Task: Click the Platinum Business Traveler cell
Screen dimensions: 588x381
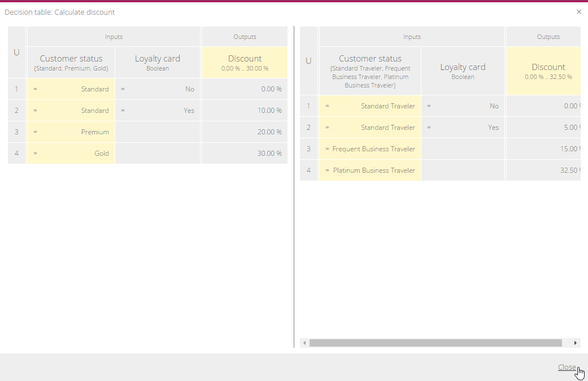Action: point(370,170)
